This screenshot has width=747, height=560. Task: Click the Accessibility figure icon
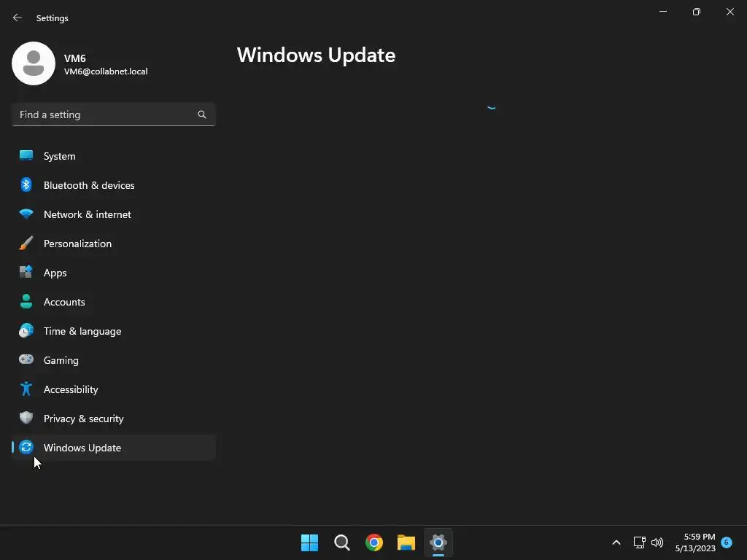pos(26,389)
